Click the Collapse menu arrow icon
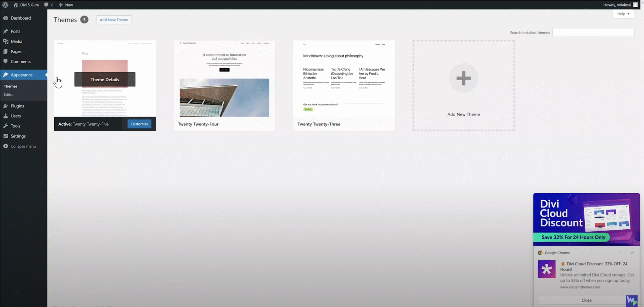Image resolution: width=644 pixels, height=307 pixels. click(6, 146)
